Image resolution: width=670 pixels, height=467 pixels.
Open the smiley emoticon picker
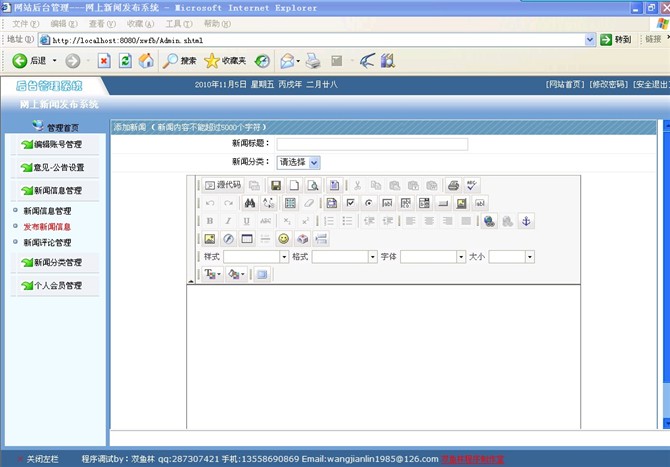pos(284,238)
